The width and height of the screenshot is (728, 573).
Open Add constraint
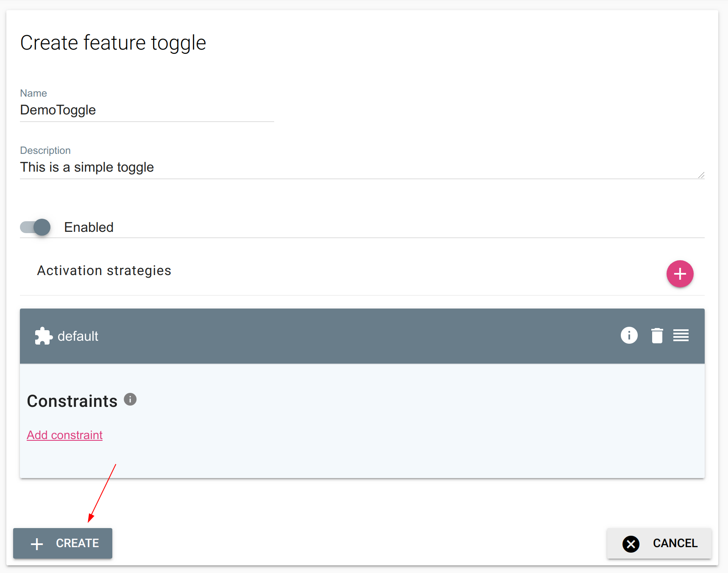64,435
